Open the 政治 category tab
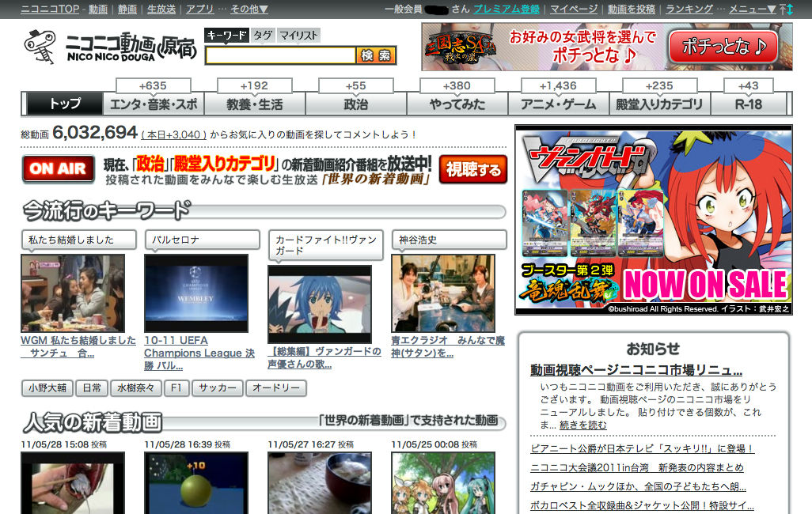812x514 pixels. (356, 104)
